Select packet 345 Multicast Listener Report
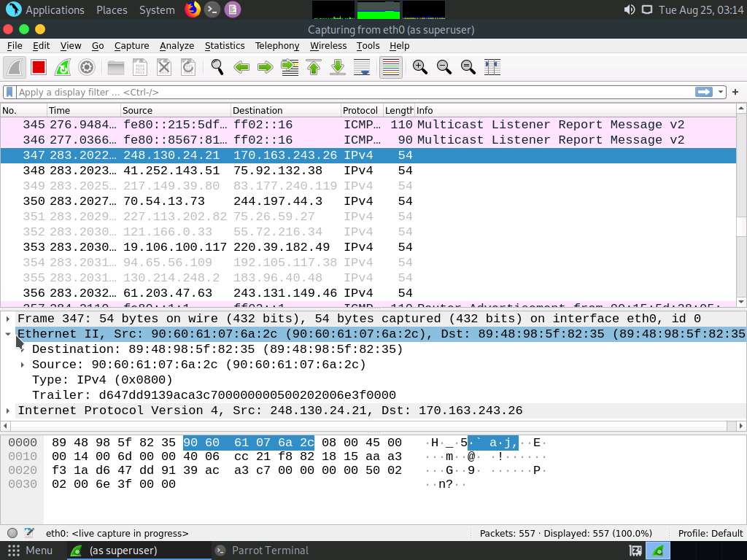 (x=368, y=125)
